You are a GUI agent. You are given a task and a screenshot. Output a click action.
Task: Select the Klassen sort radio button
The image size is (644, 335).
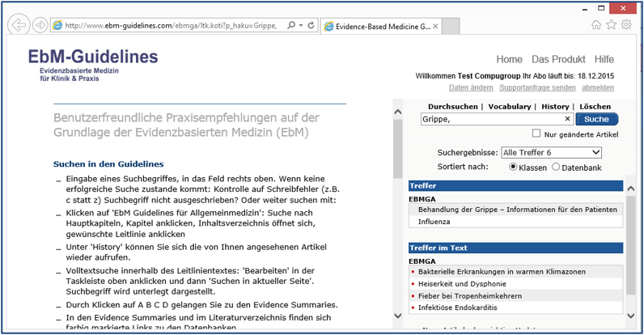point(513,167)
